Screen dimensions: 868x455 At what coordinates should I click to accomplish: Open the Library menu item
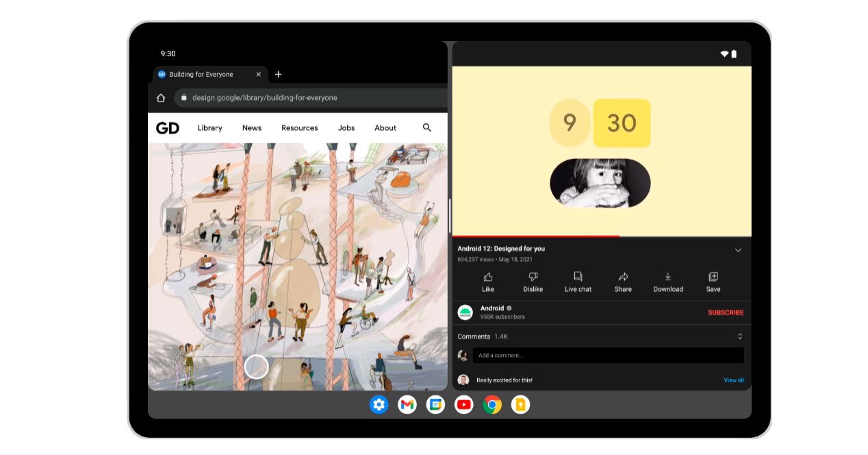[209, 128]
